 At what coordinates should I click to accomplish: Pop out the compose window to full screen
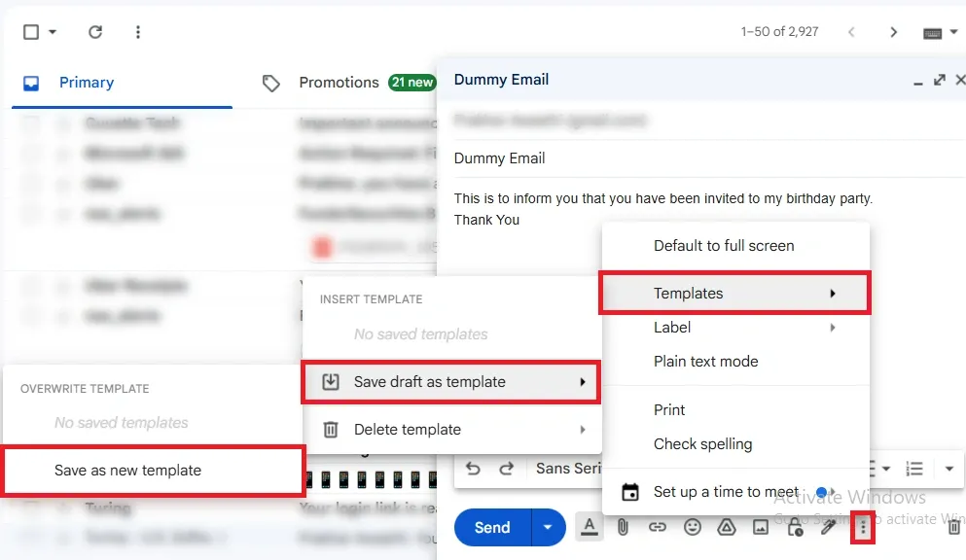pyautogui.click(x=940, y=80)
